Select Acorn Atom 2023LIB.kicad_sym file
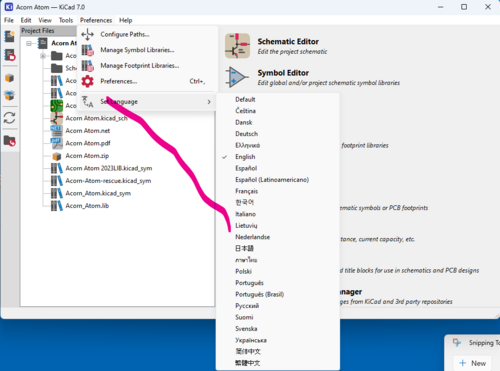500x371 pixels. 109,168
